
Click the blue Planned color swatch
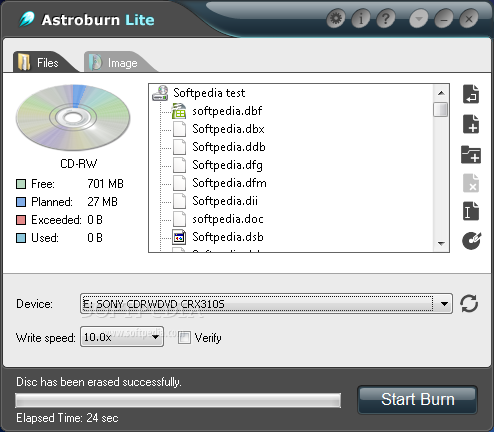coord(21,202)
